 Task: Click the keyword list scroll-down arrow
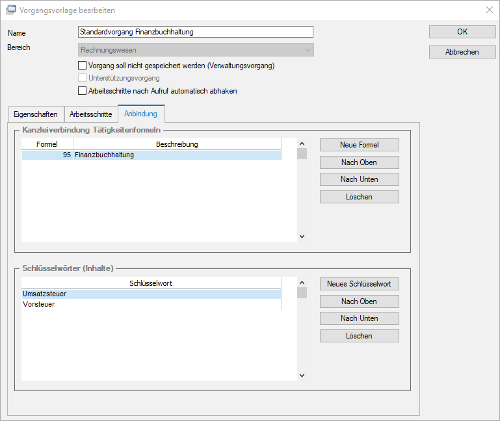click(x=302, y=375)
